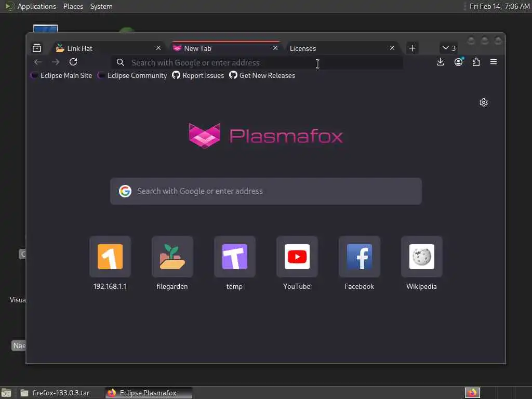The height and width of the screenshot is (399, 532).
Task: Open Report Issues bookmark
Action: (198, 75)
